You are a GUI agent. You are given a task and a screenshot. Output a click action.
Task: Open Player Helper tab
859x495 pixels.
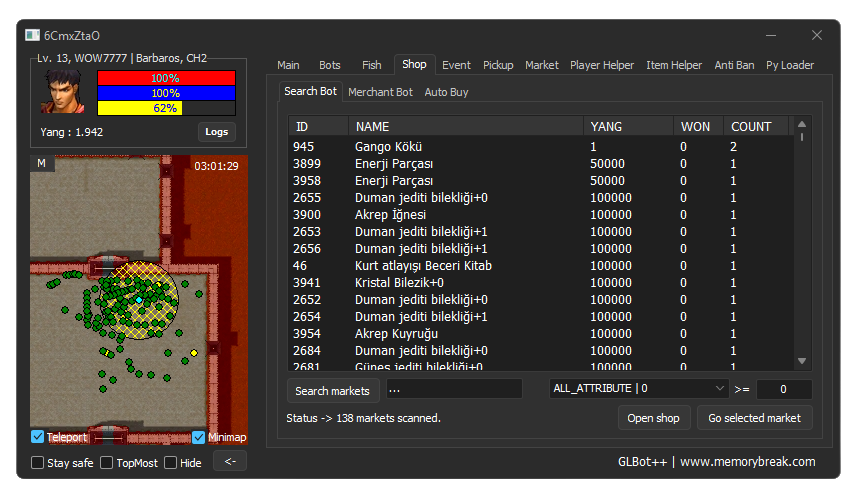pyautogui.click(x=602, y=65)
